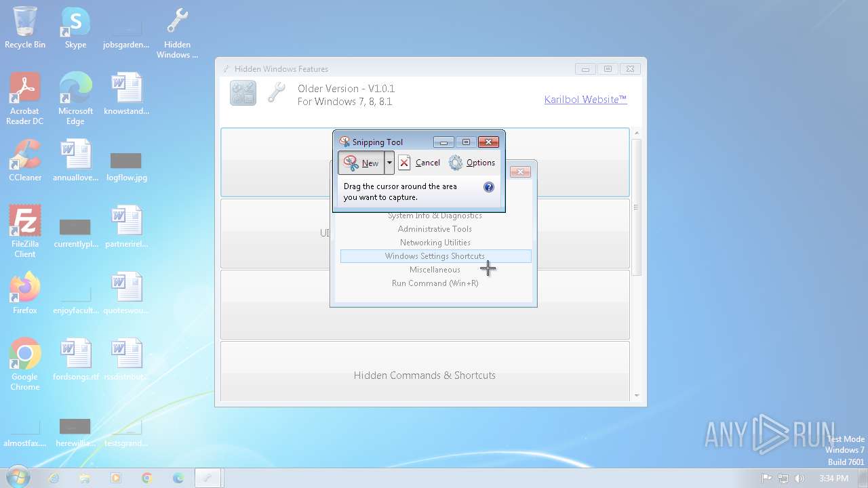Select Windows Settings Shortcuts entry
This screenshot has width=868, height=488.
[435, 256]
